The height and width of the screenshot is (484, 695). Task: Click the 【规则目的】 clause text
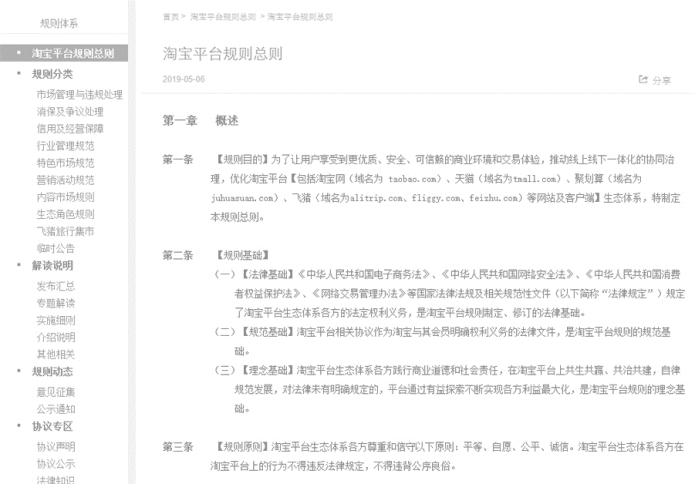[242, 160]
